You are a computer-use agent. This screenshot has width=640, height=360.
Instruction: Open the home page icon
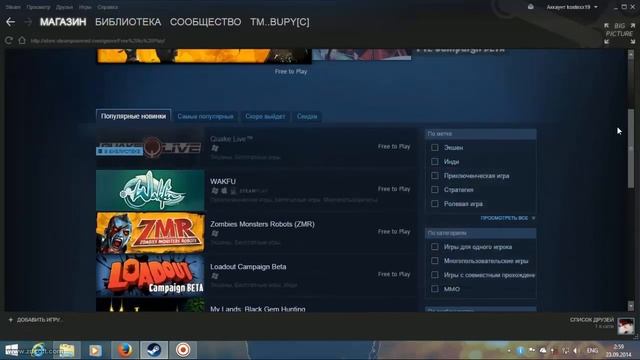point(22,40)
